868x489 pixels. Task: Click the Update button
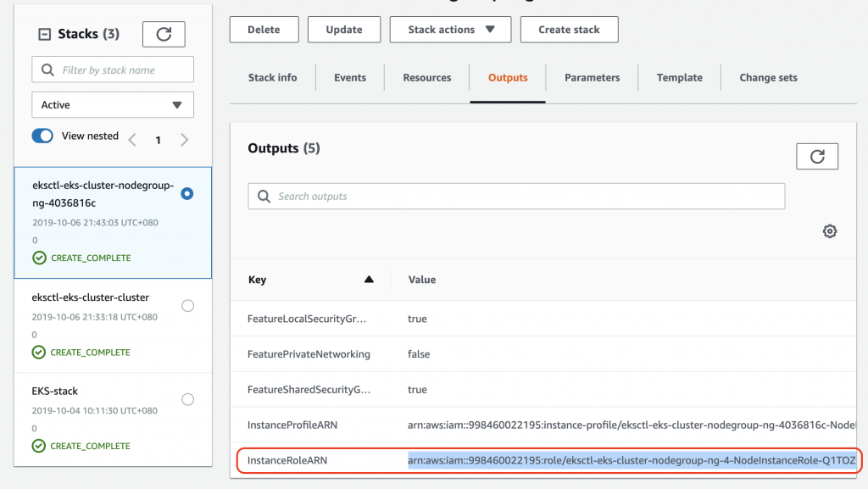click(x=344, y=30)
